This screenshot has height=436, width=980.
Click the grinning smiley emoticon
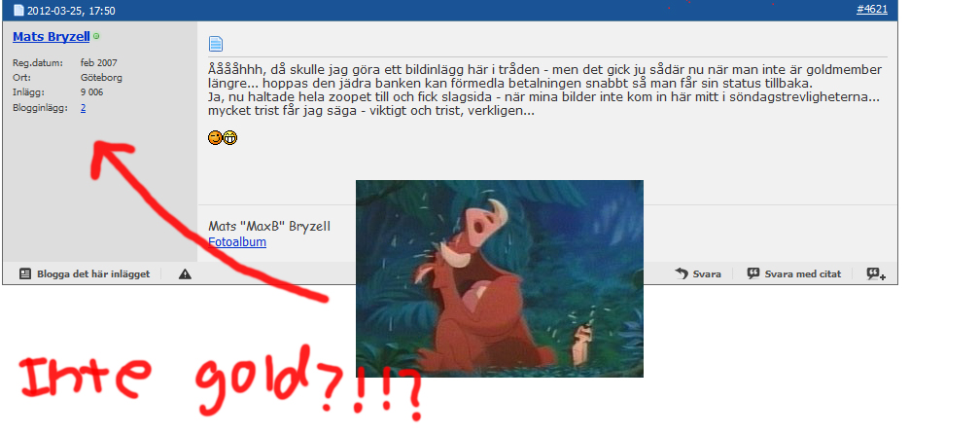click(x=230, y=137)
